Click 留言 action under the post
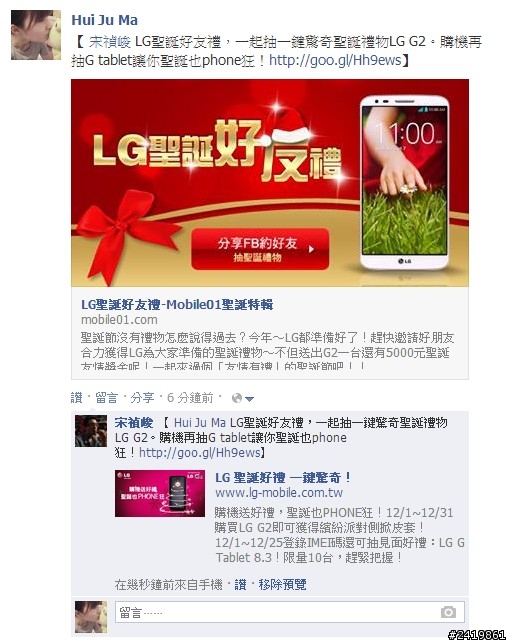 point(106,397)
